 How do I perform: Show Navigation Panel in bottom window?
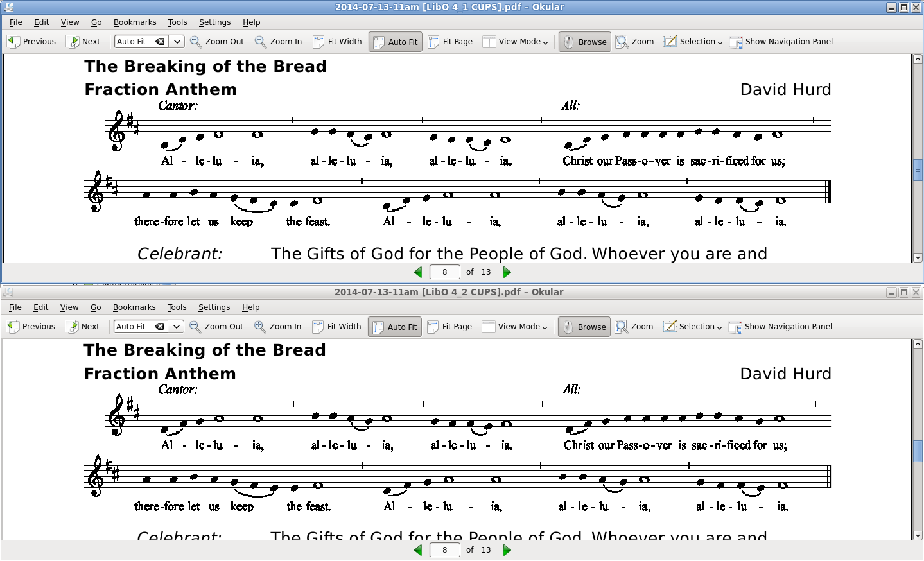(780, 327)
